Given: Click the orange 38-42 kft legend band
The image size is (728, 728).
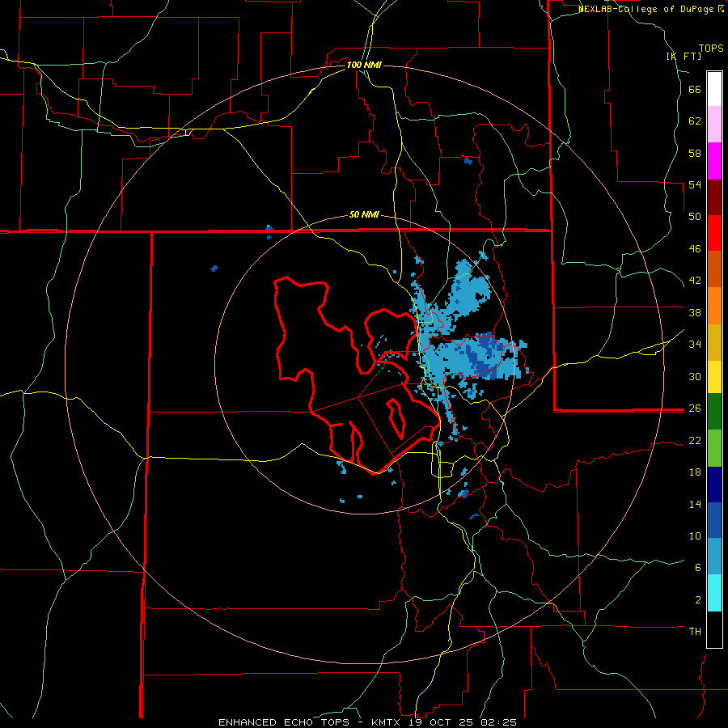Looking at the screenshot, I should coord(714,306).
